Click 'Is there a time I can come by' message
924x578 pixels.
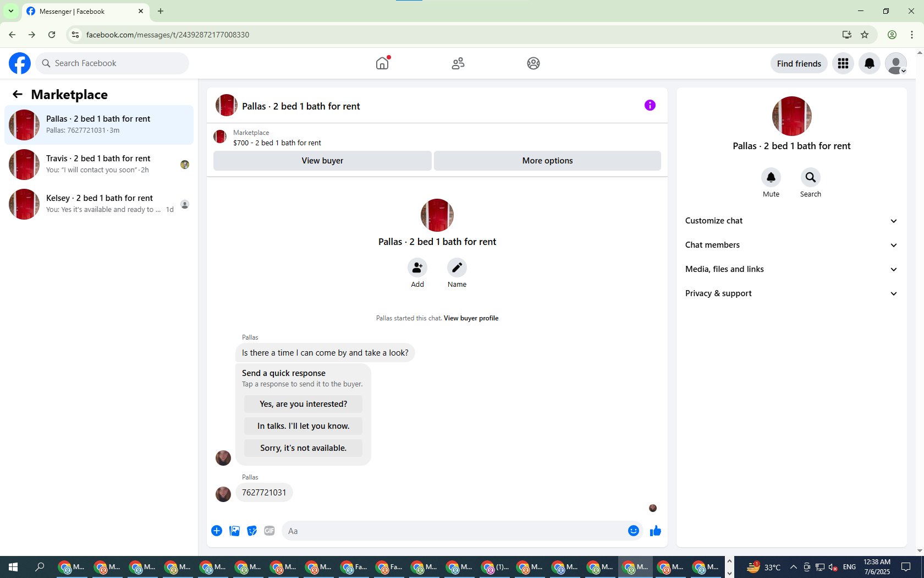pos(325,353)
